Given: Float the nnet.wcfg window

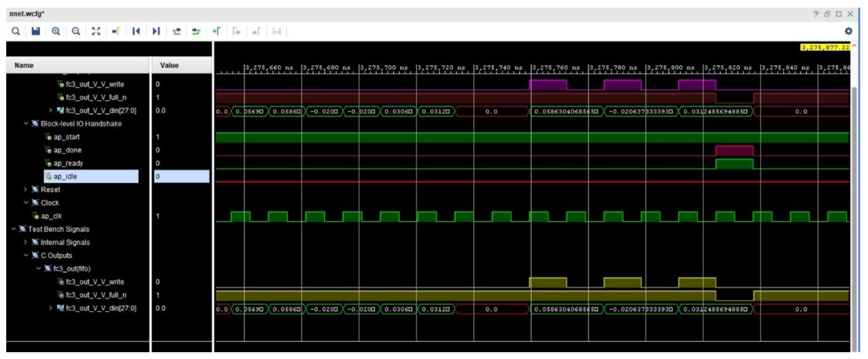Looking at the screenshot, I should coord(827,14).
